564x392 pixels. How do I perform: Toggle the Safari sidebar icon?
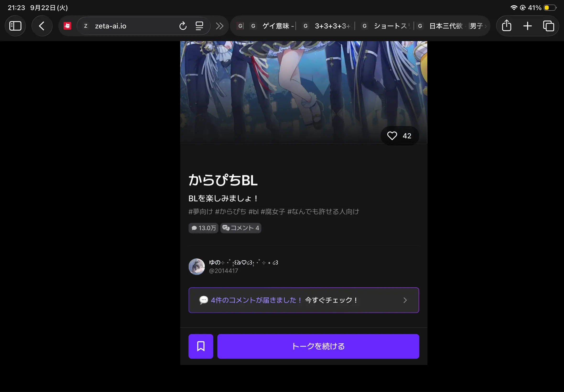[15, 26]
